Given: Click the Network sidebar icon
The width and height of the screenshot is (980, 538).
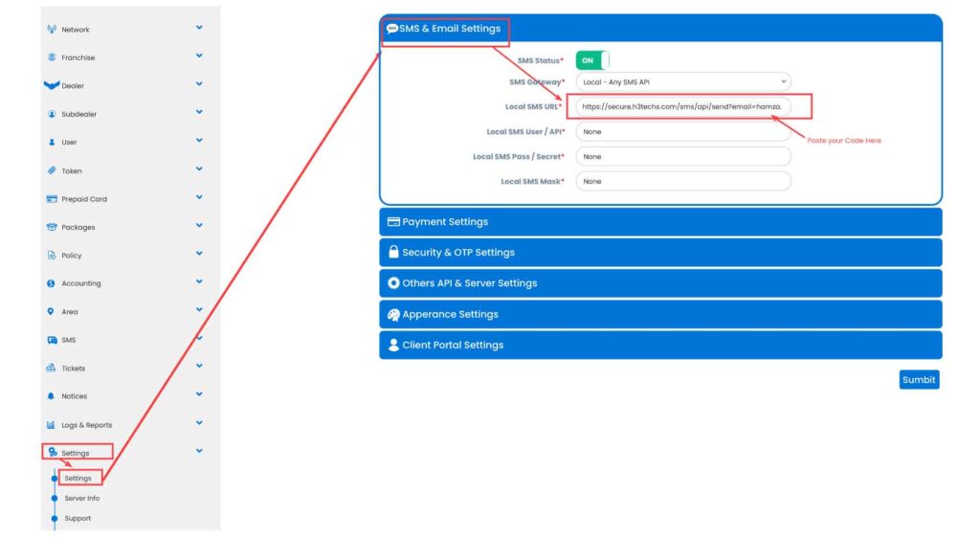Looking at the screenshot, I should point(52,29).
